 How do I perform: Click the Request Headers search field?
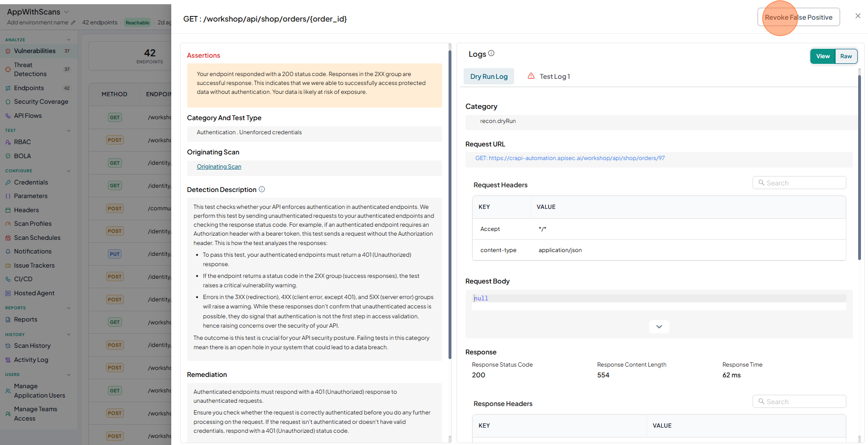[x=799, y=183]
